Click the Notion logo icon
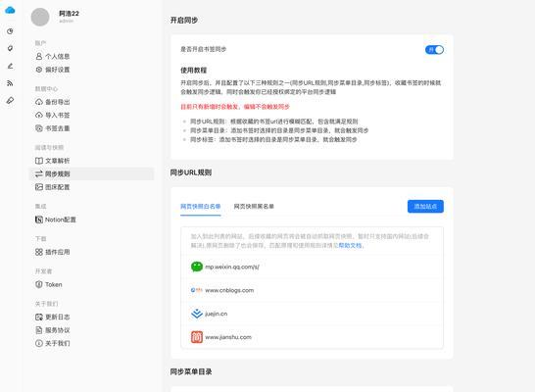535x392 pixels. pyautogui.click(x=39, y=220)
